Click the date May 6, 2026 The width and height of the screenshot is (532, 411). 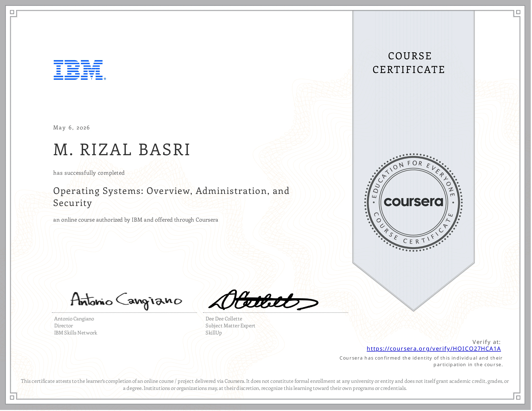point(71,128)
